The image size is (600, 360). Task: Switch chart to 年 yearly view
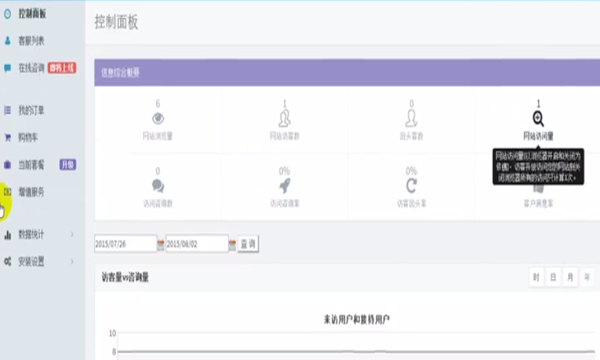[x=587, y=277]
